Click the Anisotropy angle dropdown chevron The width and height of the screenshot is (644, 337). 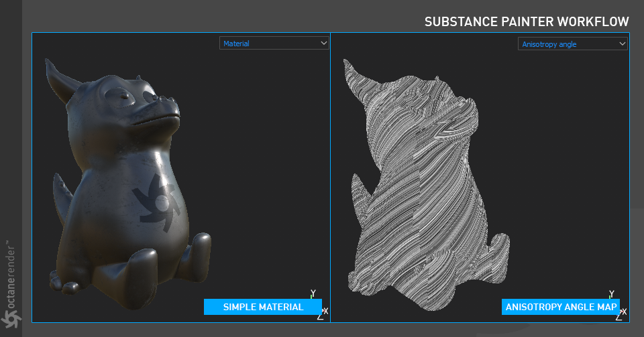point(623,44)
